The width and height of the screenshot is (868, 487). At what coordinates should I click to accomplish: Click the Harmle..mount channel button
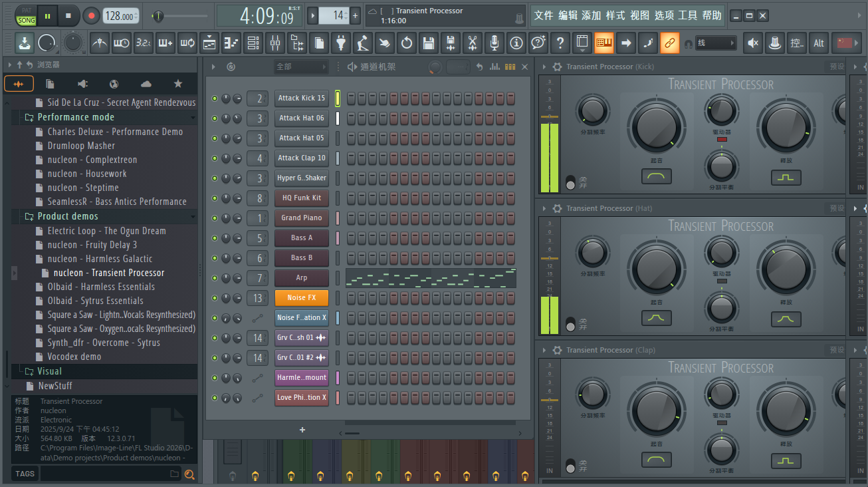[x=302, y=378]
